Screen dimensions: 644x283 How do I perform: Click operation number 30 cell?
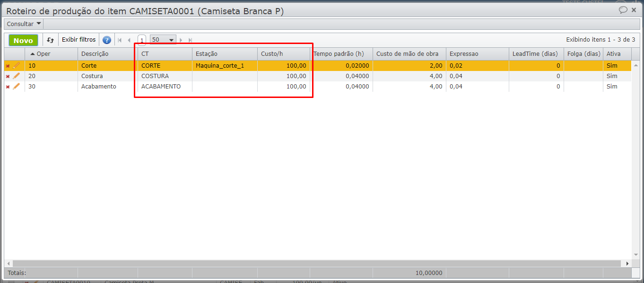tap(51, 87)
